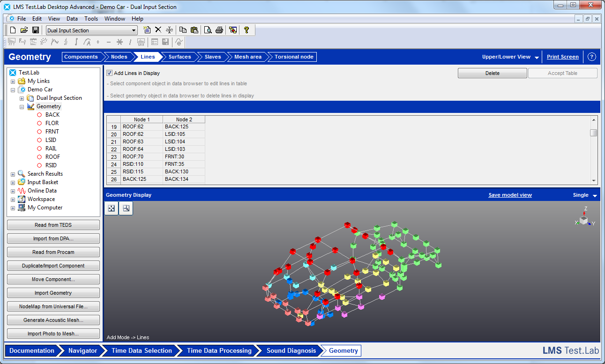Expand the Search Results tree node

click(x=13, y=174)
